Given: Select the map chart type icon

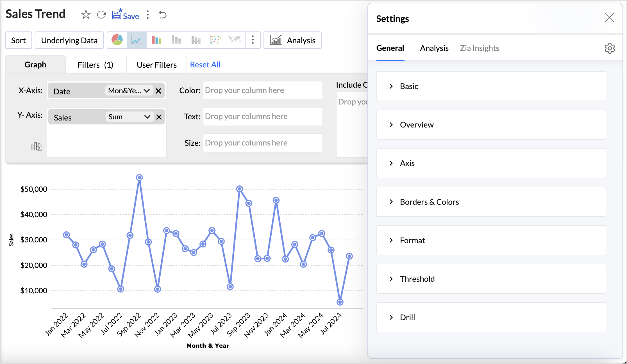Looking at the screenshot, I should click(x=235, y=40).
